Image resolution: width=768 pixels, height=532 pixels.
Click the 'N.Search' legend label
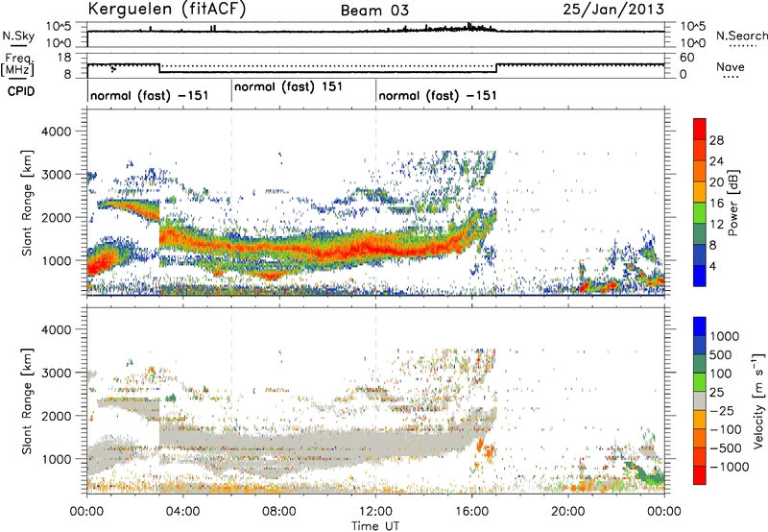click(x=741, y=36)
